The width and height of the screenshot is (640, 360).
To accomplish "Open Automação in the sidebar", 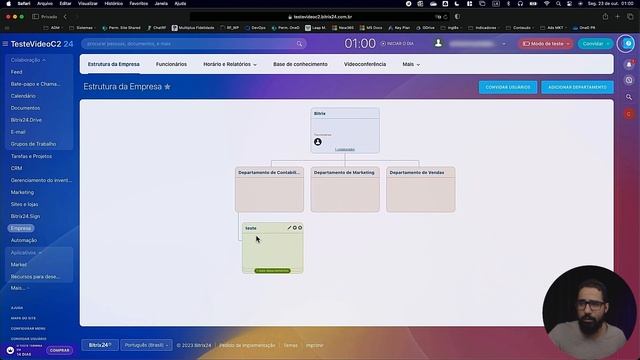I will 24,240.
